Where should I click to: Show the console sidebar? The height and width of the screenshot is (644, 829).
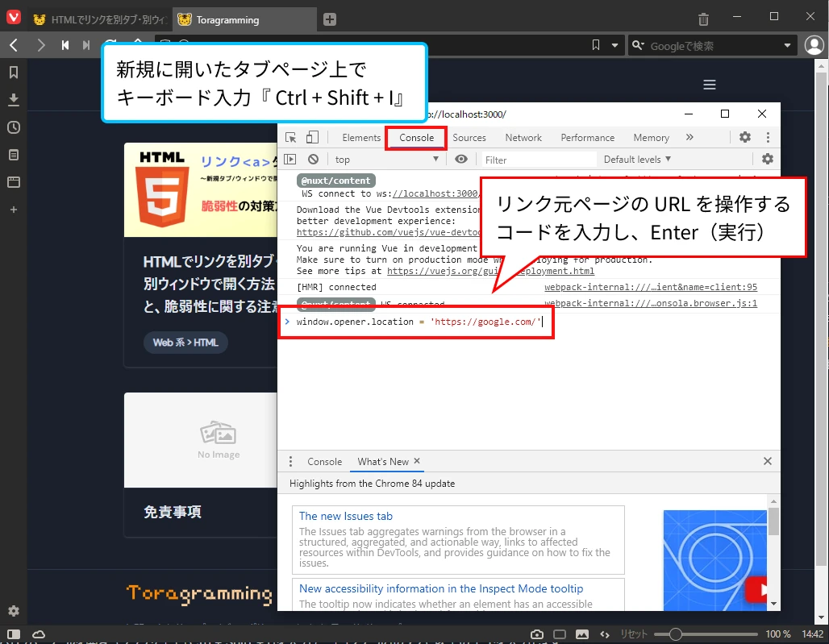(290, 159)
